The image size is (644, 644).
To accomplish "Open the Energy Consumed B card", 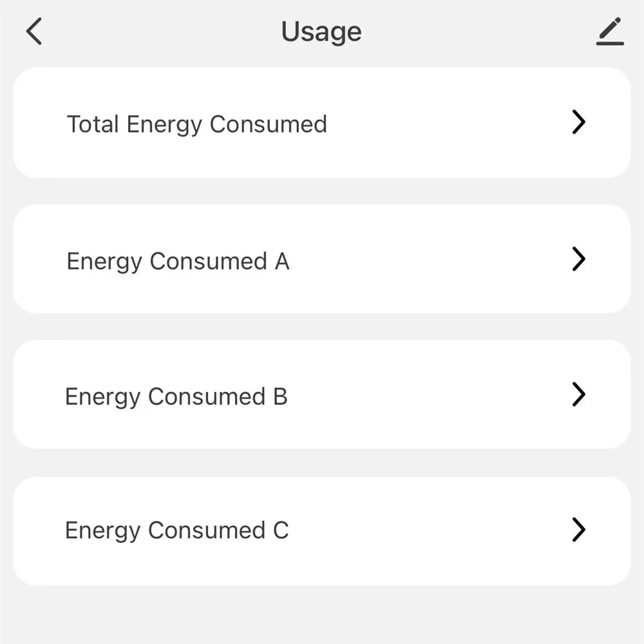I will pos(322,394).
